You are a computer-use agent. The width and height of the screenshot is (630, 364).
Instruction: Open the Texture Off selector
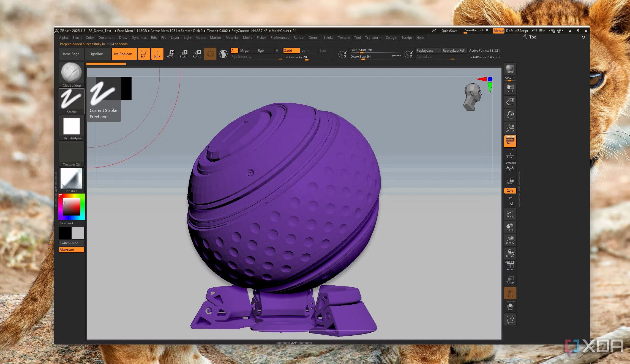[x=72, y=154]
